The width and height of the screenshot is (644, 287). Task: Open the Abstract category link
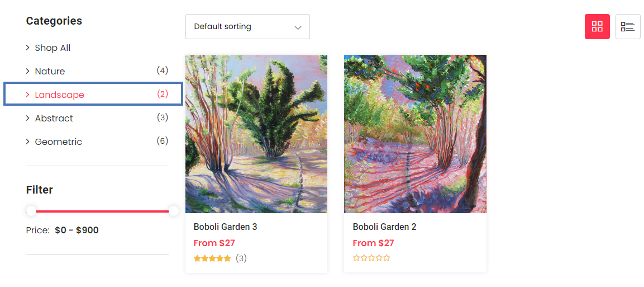54,119
